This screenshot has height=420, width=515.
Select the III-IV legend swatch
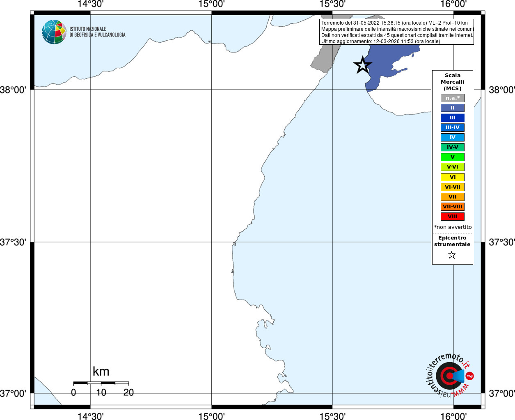coord(453,128)
